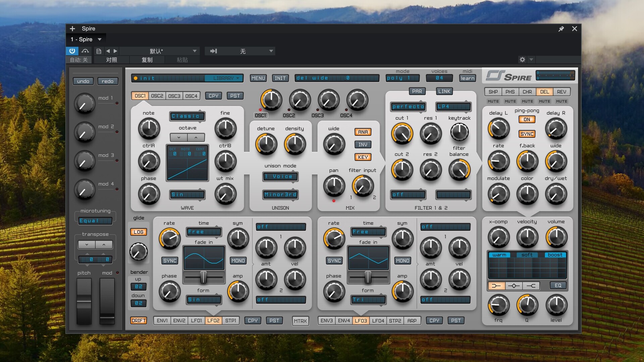
Task: Switch to ENV1 tab
Action: [162, 321]
